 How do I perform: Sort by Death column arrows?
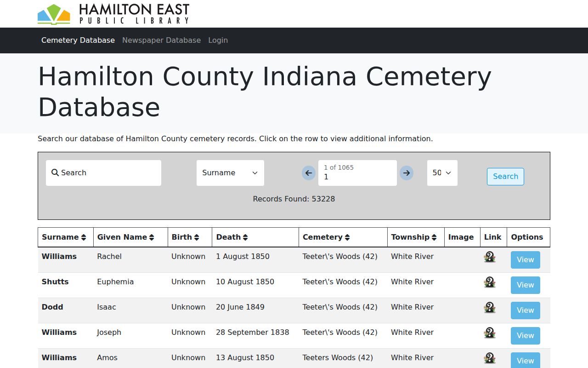point(245,237)
